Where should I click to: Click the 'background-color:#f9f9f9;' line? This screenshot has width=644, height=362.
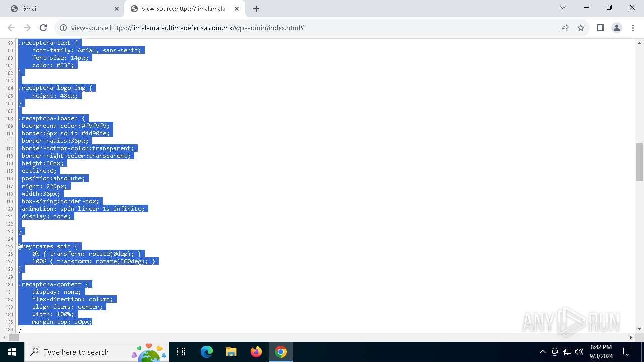click(65, 126)
